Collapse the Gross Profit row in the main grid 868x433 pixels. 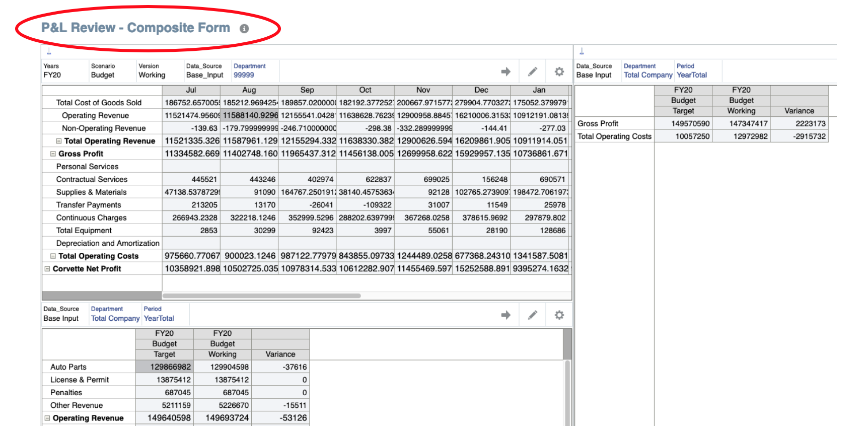(53, 154)
